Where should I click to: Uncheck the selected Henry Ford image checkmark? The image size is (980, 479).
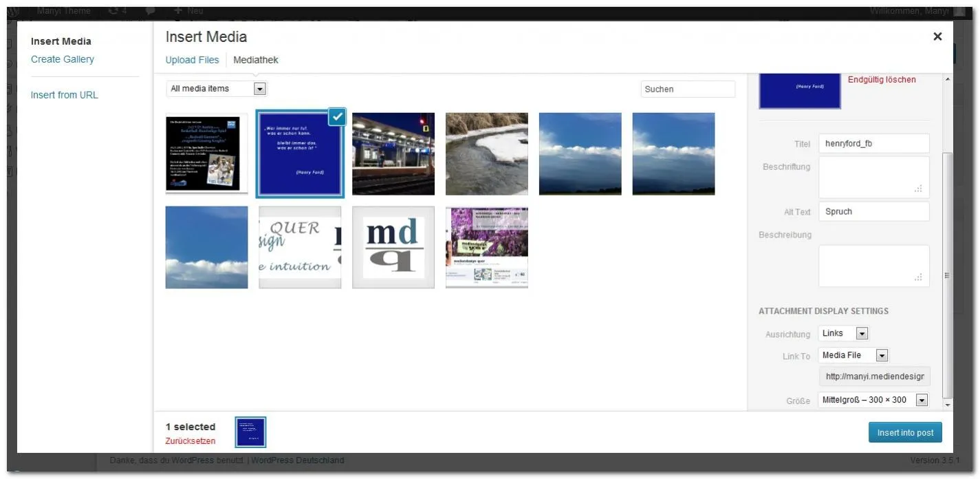[x=337, y=117]
